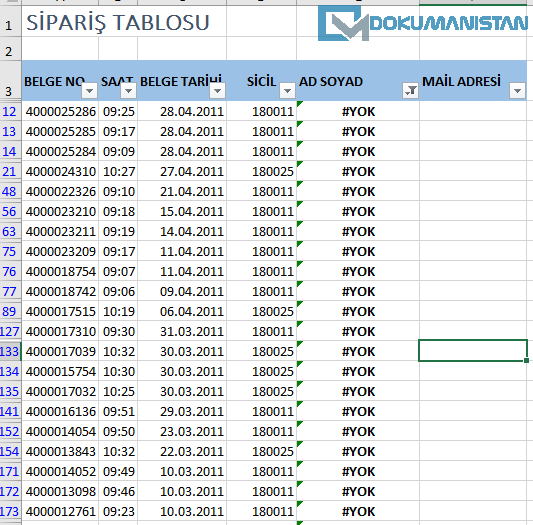Select cell with belge no 4000015754
Image resolution: width=533 pixels, height=525 pixels.
pyautogui.click(x=61, y=371)
